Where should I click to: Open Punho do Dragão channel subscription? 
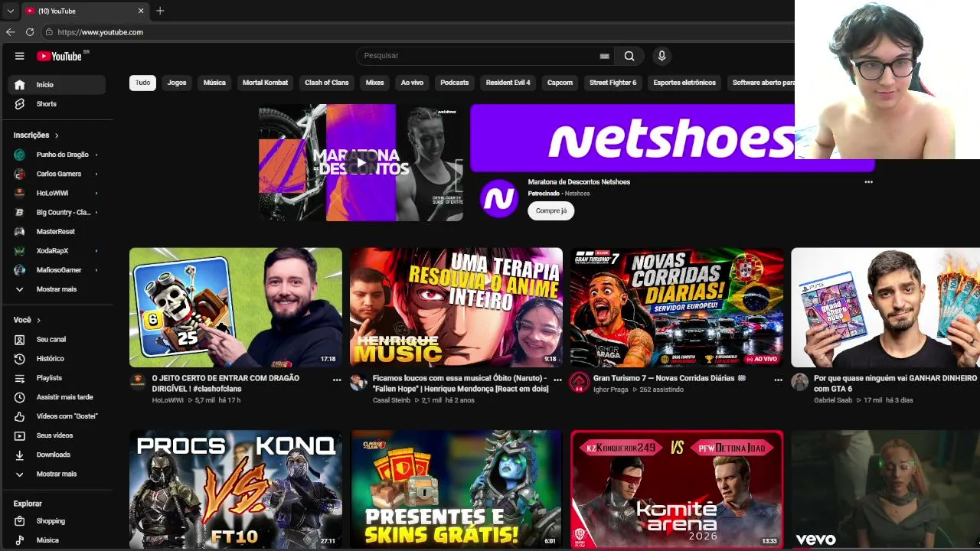[57, 155]
